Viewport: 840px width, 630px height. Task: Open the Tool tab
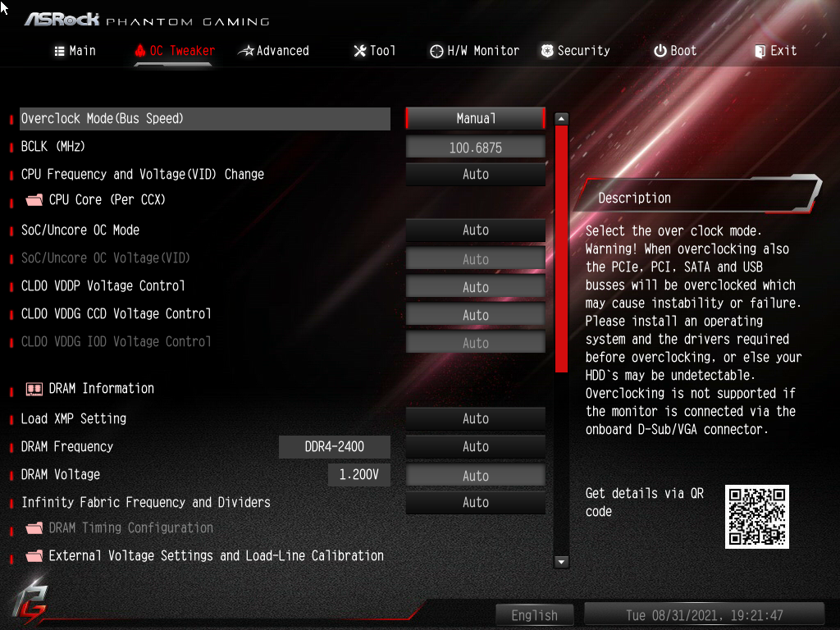pos(374,51)
